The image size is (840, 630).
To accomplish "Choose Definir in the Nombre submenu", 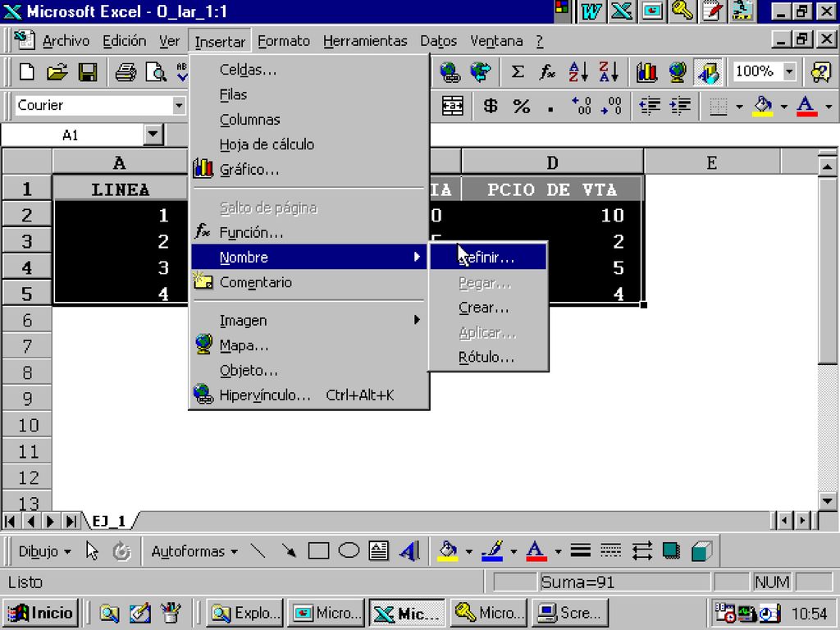I will pos(488,258).
